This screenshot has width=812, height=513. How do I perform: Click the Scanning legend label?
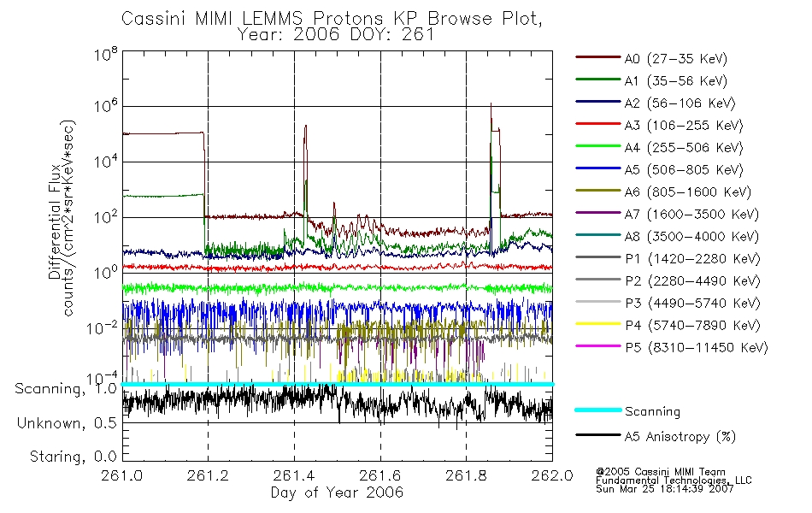(652, 412)
